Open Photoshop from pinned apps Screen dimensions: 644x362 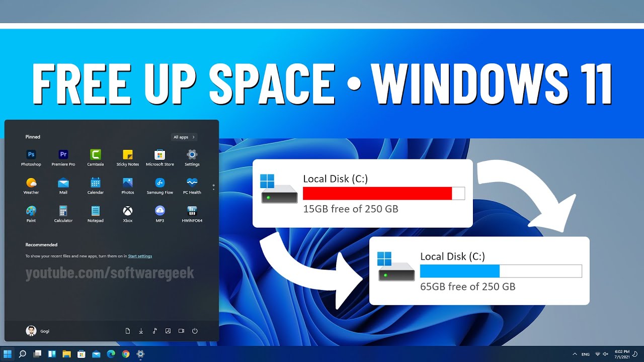(x=31, y=157)
